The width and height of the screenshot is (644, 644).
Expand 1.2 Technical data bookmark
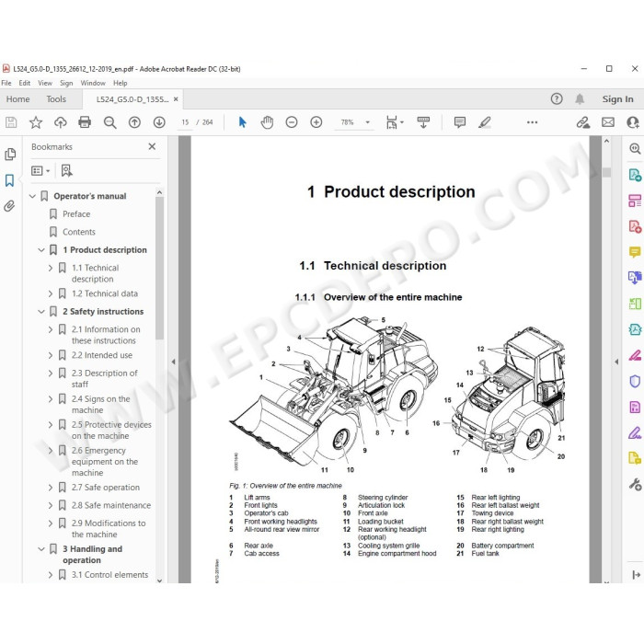[50, 293]
